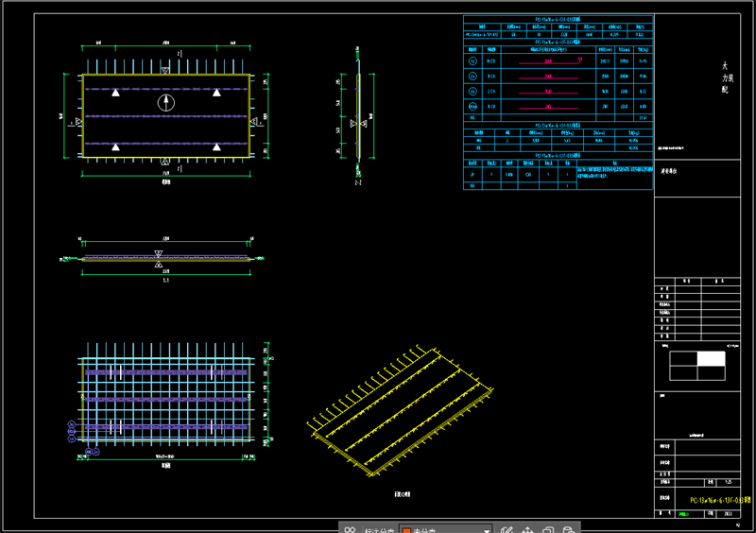
Task: Select the circled north arrow symbol in plan view
Action: (x=166, y=102)
